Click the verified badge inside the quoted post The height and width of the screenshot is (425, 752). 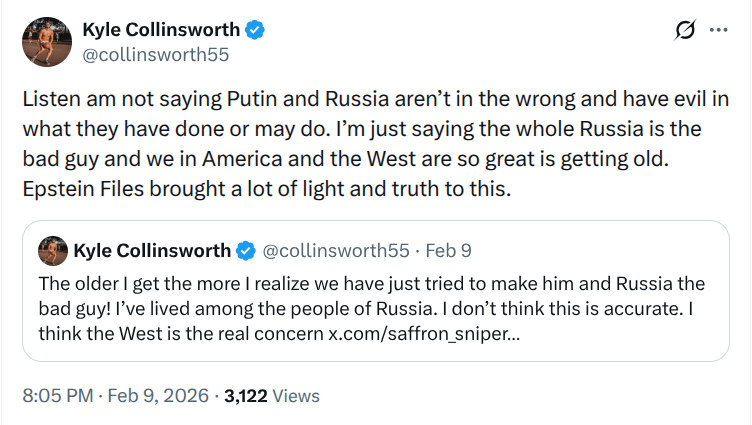tap(247, 250)
